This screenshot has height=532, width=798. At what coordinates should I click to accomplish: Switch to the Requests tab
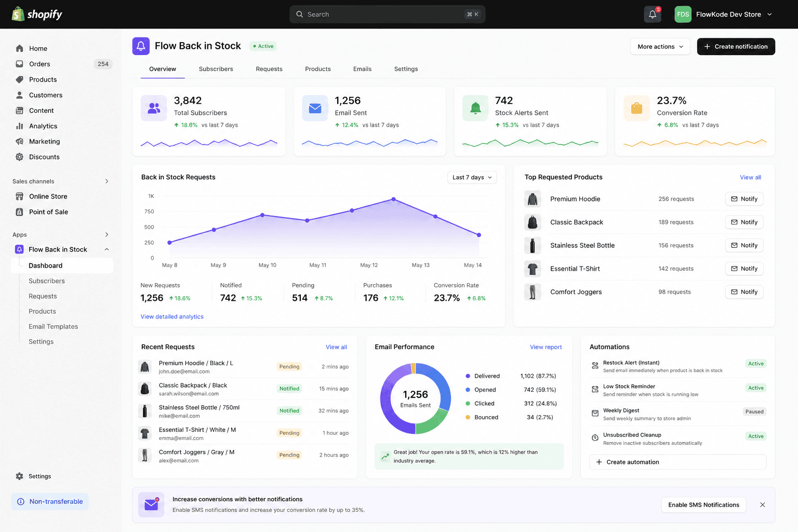(x=269, y=69)
